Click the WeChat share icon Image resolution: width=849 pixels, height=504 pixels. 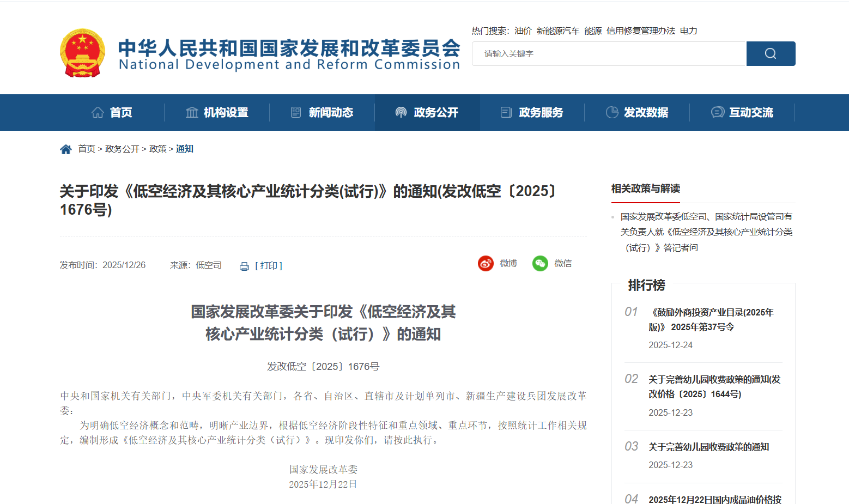(x=540, y=263)
